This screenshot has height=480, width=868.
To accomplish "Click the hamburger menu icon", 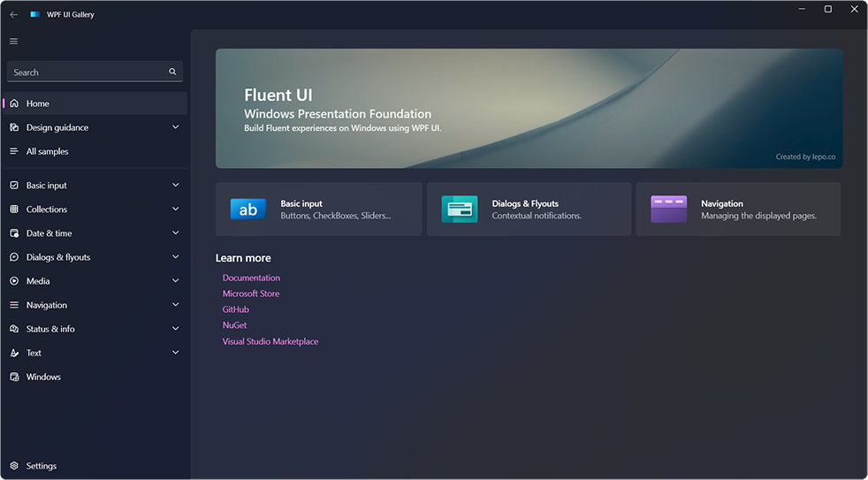I will [x=14, y=41].
